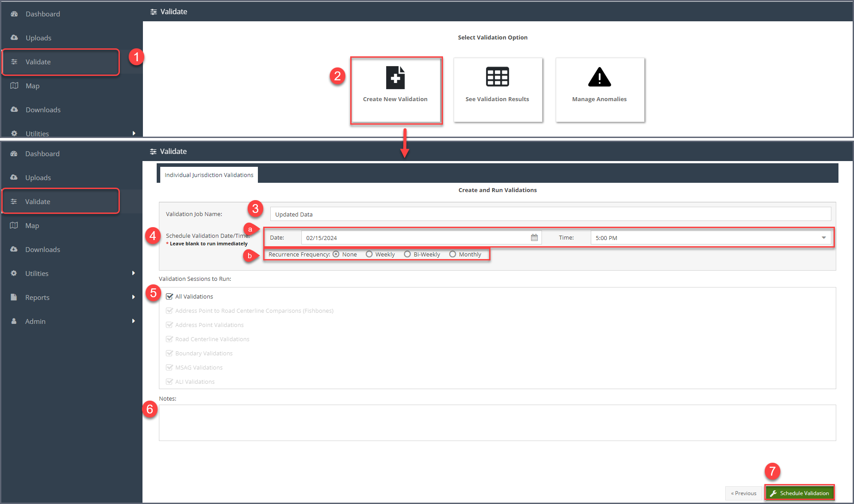Expand the Admin submenu arrow
This screenshot has width=854, height=504.
point(133,321)
